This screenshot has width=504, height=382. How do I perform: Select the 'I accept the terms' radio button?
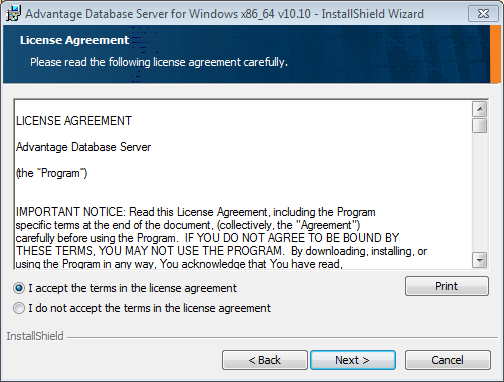point(19,288)
